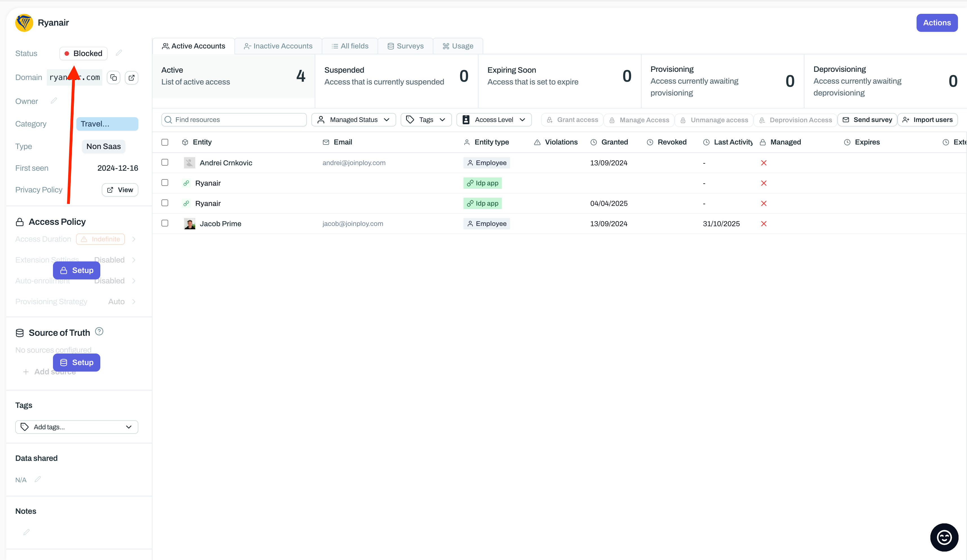
Task: Open the Managed Status filter dropdown
Action: click(x=353, y=120)
